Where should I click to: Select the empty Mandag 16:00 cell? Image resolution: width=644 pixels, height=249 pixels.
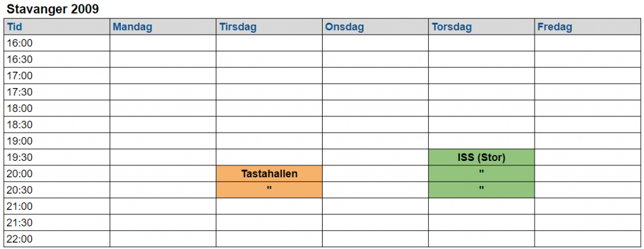point(163,43)
